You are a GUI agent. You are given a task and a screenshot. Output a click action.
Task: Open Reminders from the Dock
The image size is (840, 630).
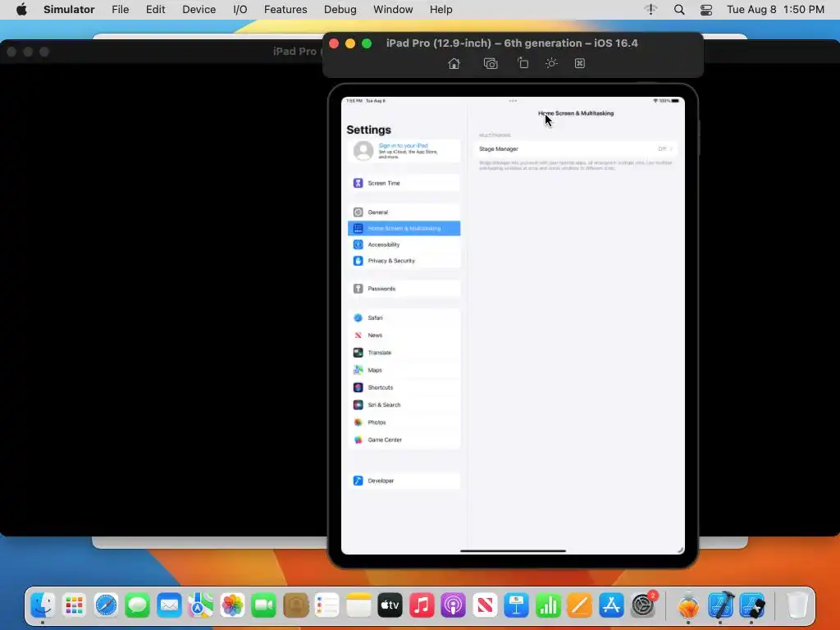tap(326, 605)
